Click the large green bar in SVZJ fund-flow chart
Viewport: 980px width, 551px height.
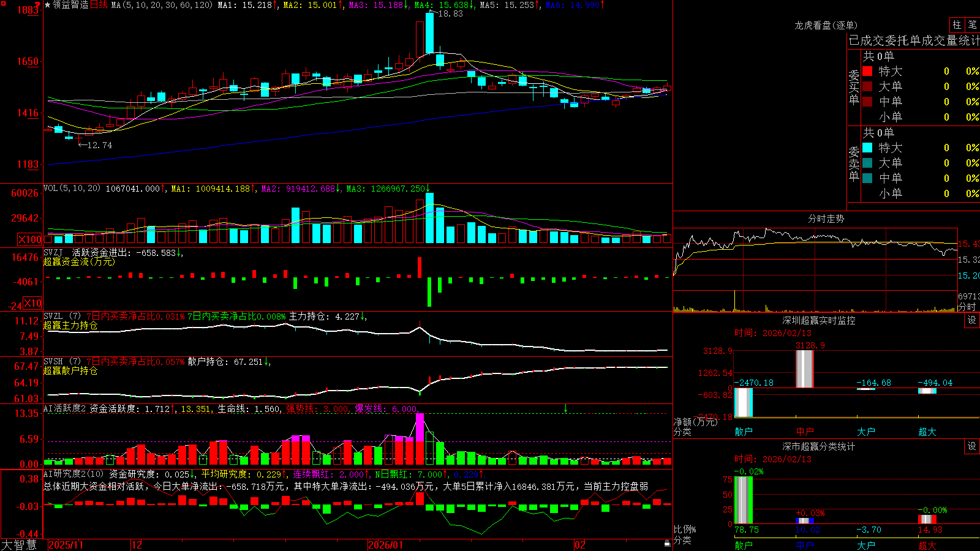tap(429, 292)
